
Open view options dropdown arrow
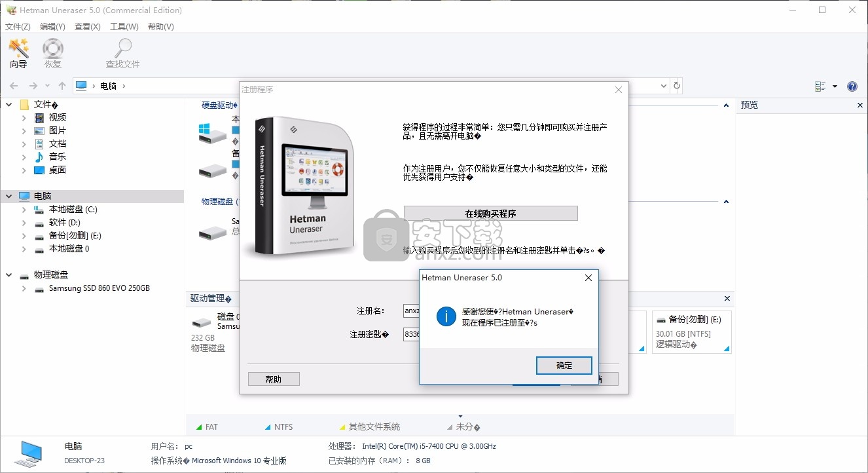coord(835,86)
